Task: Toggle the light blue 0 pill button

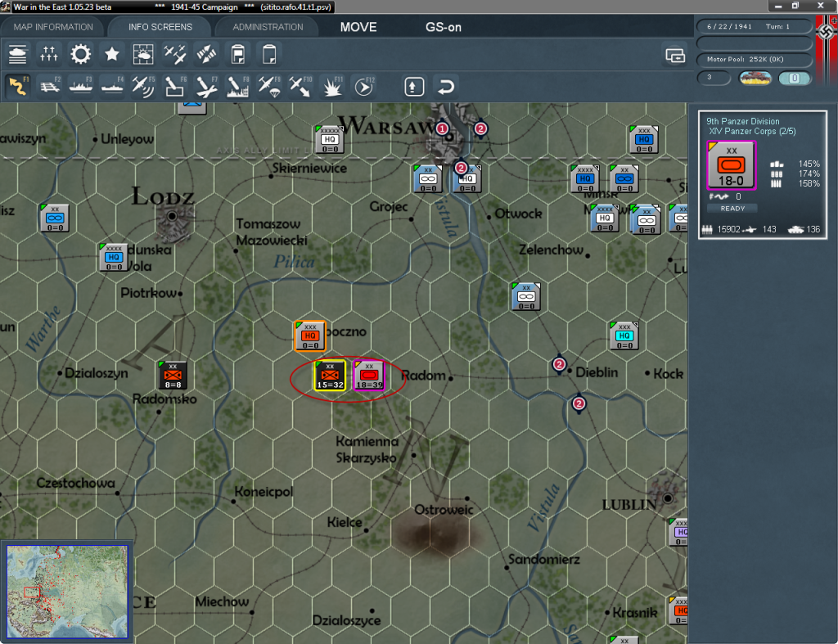Action: (795, 78)
